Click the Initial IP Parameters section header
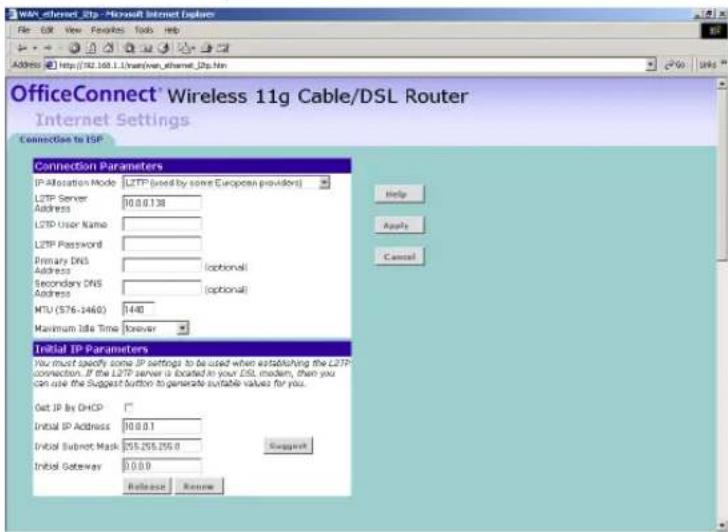 point(192,349)
